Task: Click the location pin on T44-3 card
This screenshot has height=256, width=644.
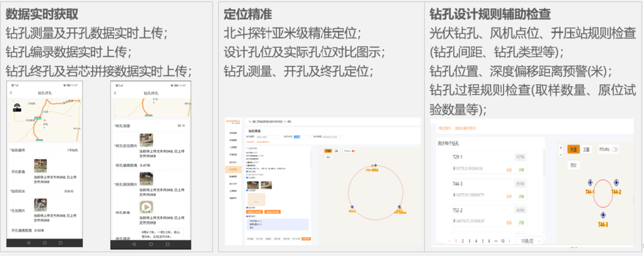Action: click(x=454, y=195)
